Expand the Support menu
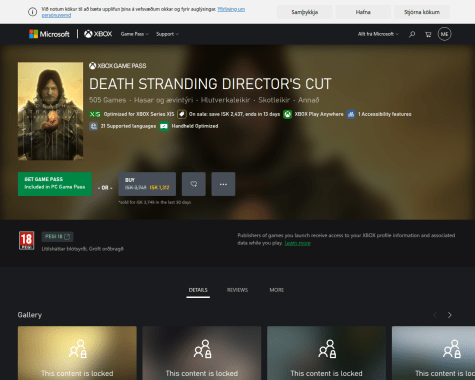This screenshot has height=380, width=475. pos(167,34)
